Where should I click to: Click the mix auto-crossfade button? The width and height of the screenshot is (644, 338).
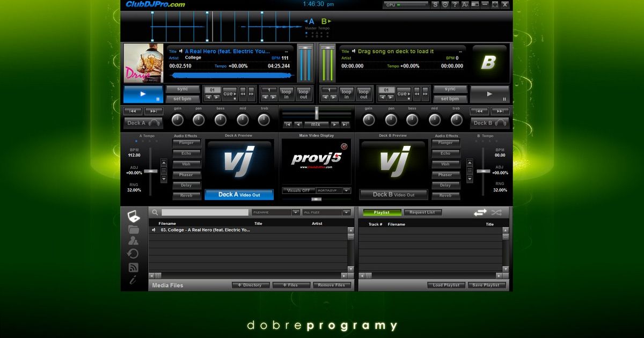[316, 124]
